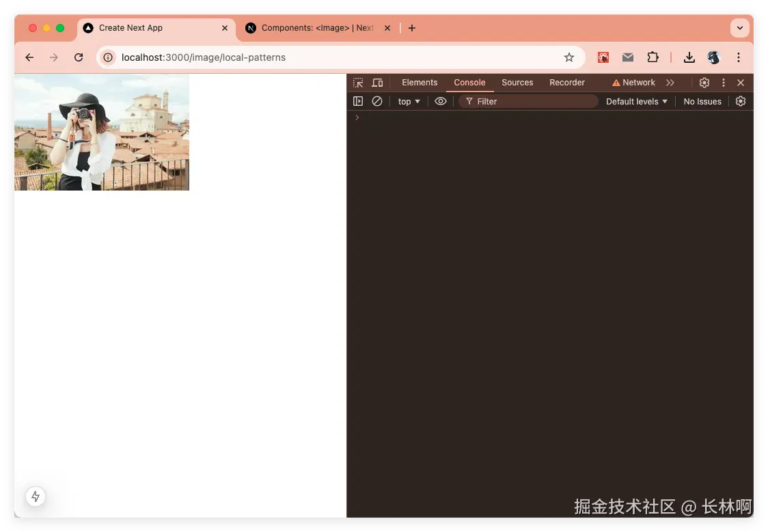The height and width of the screenshot is (532, 768).
Task: Toggle the console sidebar panel icon
Action: click(358, 101)
